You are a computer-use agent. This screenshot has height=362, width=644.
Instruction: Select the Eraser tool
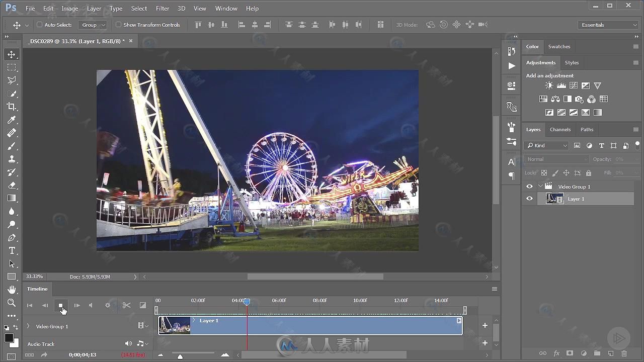pos(12,185)
